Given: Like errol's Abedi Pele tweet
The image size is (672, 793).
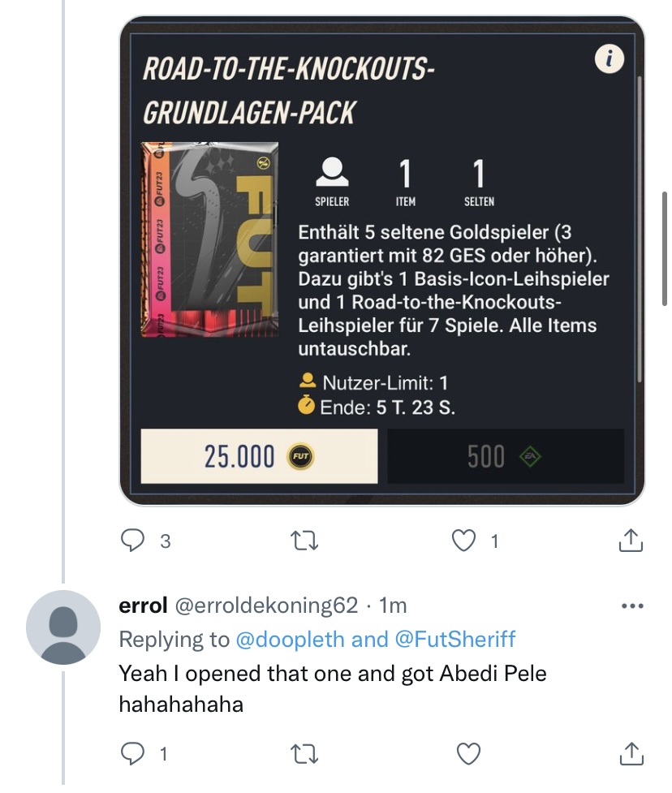Looking at the screenshot, I should pyautogui.click(x=468, y=753).
